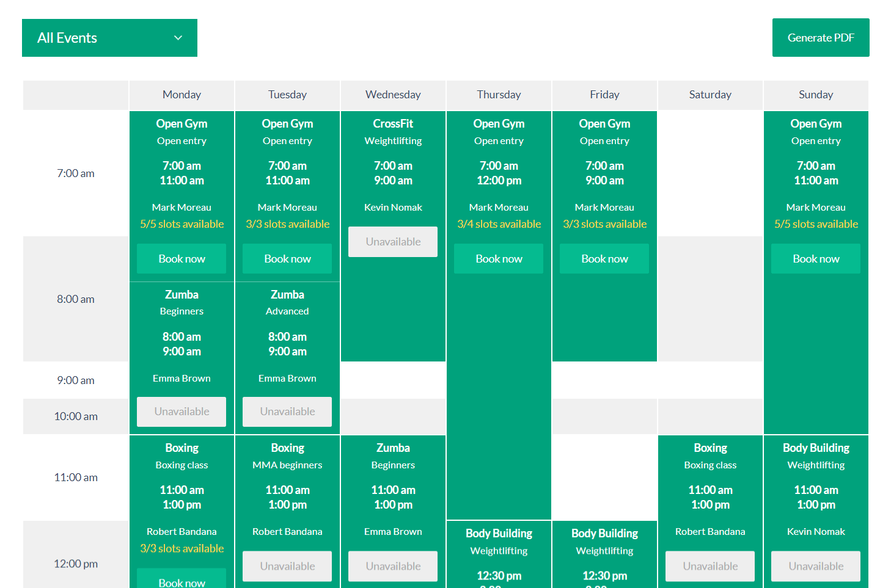This screenshot has height=588, width=891.
Task: Select Monday's Zumba Beginners event block
Action: 181,324
